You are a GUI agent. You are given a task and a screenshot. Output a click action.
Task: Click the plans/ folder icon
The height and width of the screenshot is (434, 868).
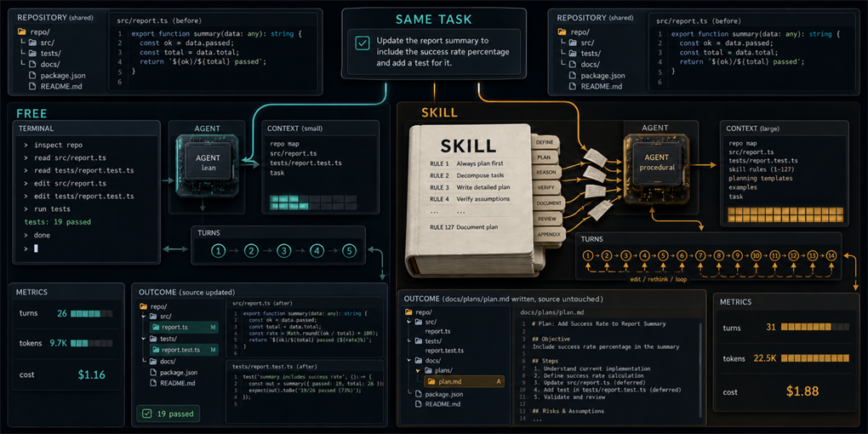pyautogui.click(x=429, y=370)
